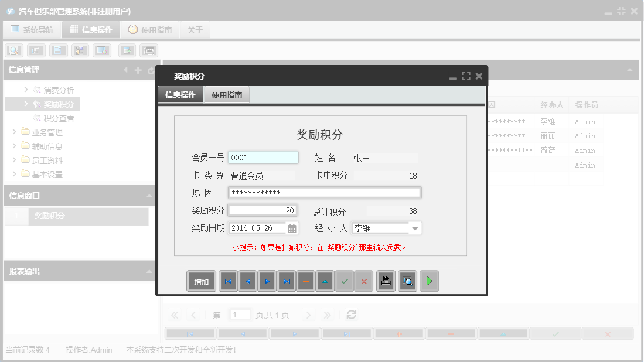
Task: Open the 经办人 dropdown showing 李维
Action: [415, 228]
